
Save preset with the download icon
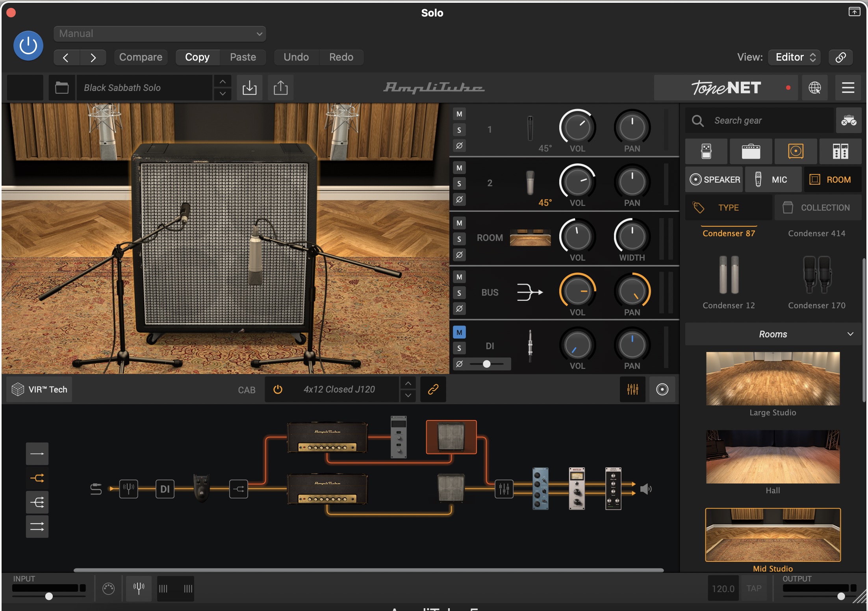[x=249, y=87]
